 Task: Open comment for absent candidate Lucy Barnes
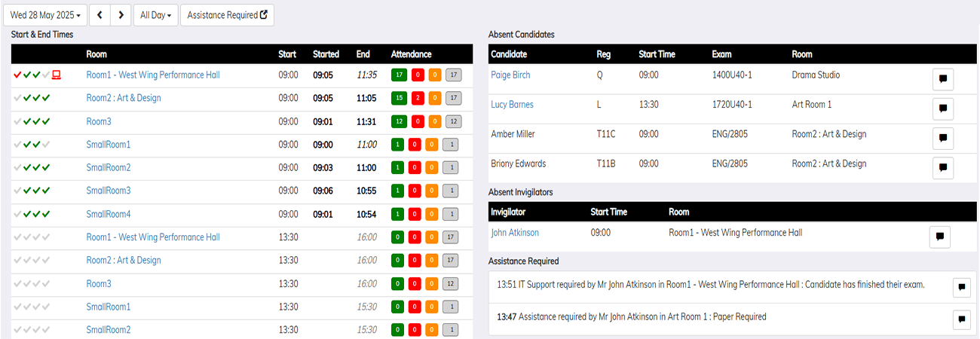click(942, 109)
